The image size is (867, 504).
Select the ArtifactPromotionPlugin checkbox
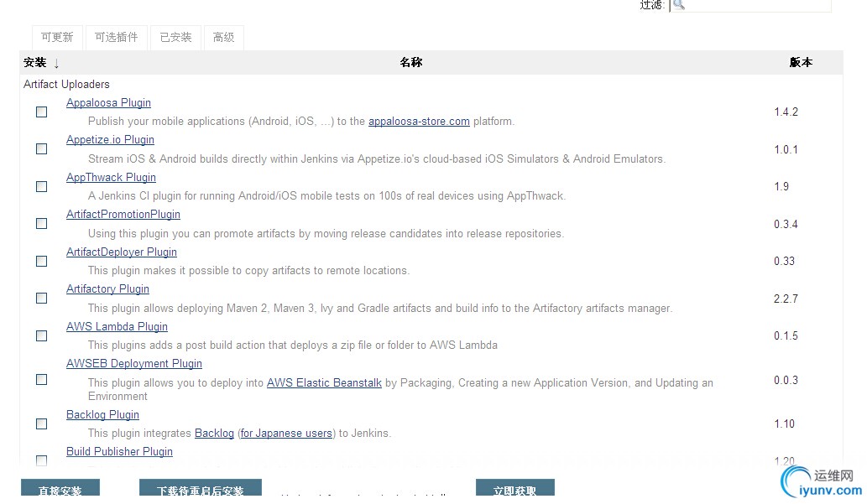41,224
